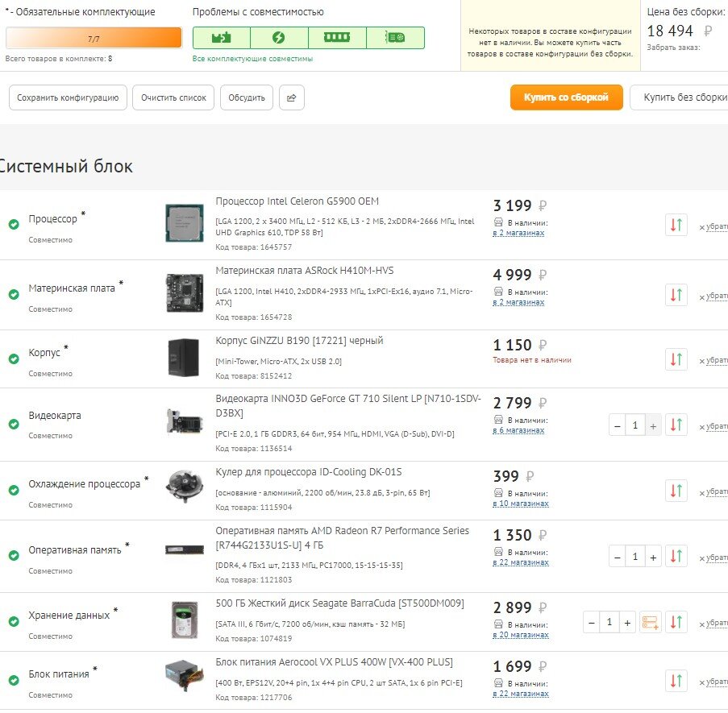Remove the video card with убрать link

coord(714,426)
